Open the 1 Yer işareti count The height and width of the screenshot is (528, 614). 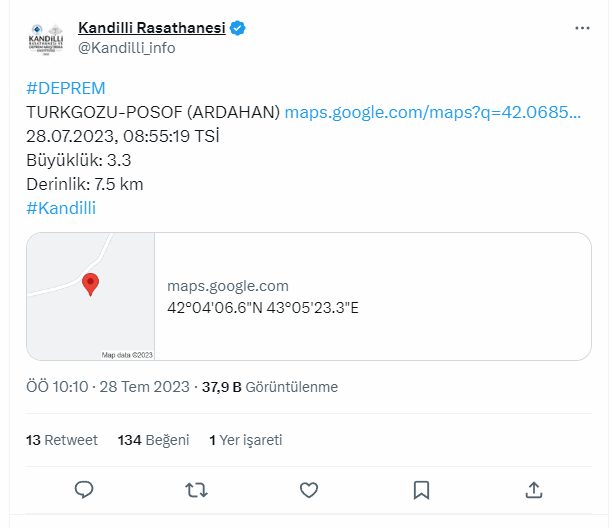pos(246,440)
